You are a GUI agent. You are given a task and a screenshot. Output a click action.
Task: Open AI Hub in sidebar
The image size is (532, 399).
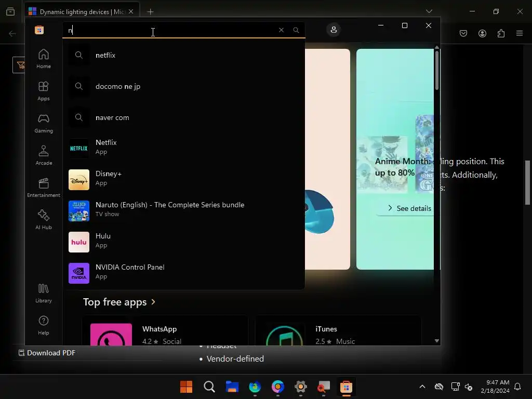pos(44,220)
